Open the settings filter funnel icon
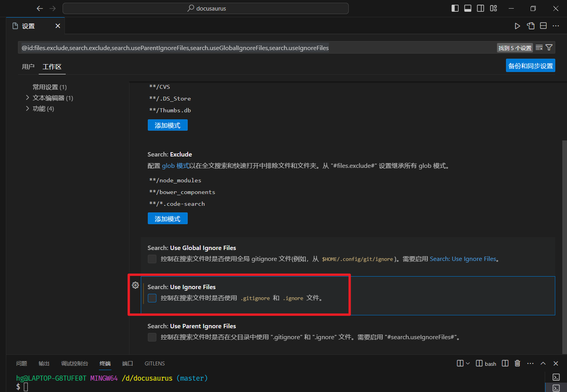 (549, 48)
